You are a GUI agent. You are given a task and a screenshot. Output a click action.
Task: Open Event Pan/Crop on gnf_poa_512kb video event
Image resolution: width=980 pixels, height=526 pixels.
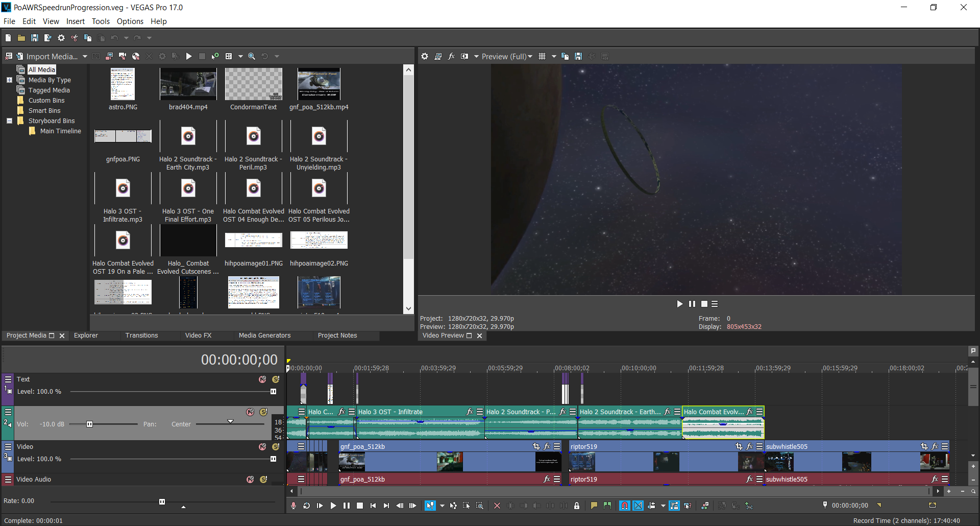536,446
